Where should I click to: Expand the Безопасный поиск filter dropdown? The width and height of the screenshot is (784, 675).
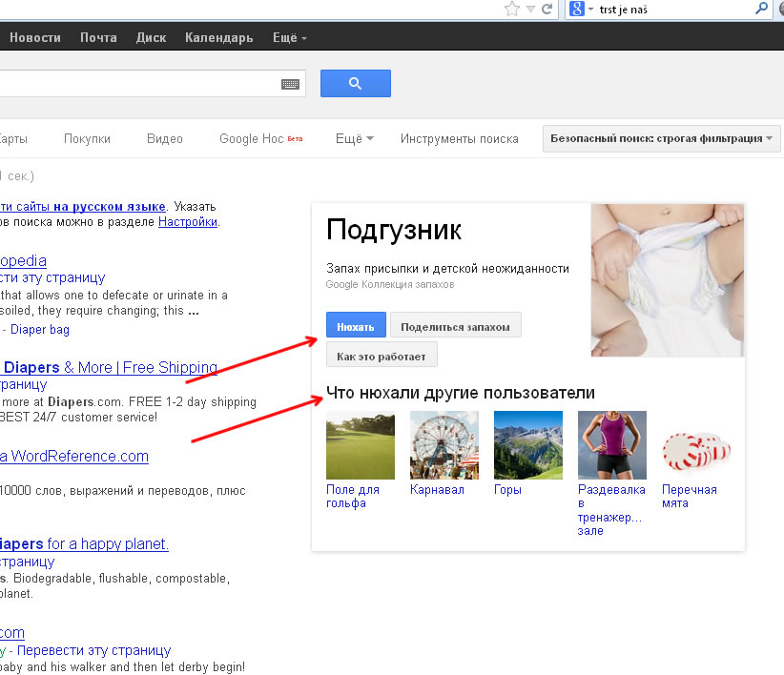pos(662,139)
